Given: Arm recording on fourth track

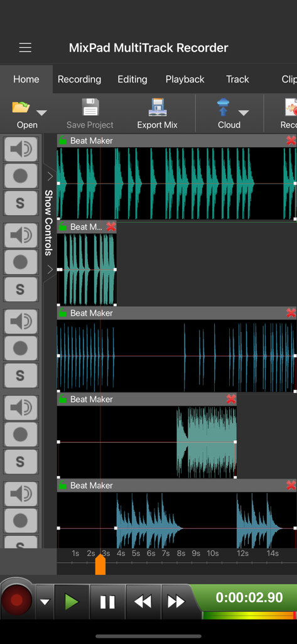Looking at the screenshot, I should click(21, 435).
